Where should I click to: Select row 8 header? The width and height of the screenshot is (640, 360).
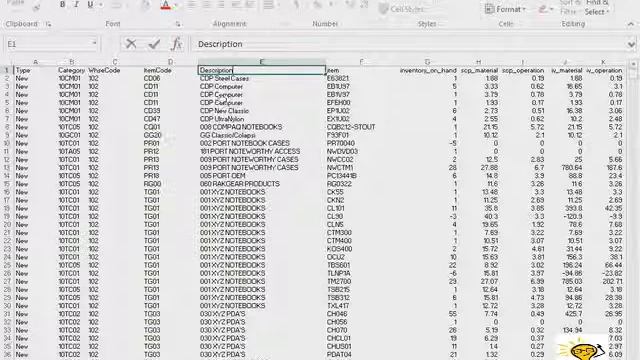point(7,127)
